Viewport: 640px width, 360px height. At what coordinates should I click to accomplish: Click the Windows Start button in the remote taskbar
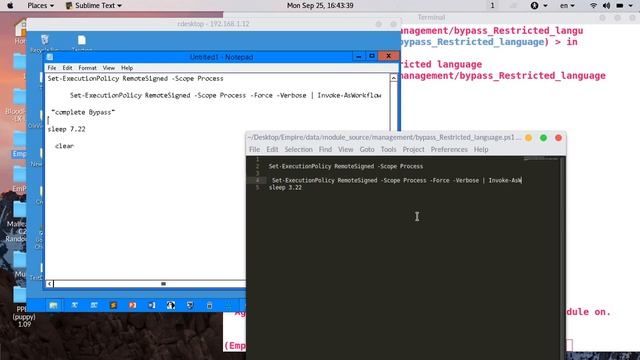coord(53,305)
